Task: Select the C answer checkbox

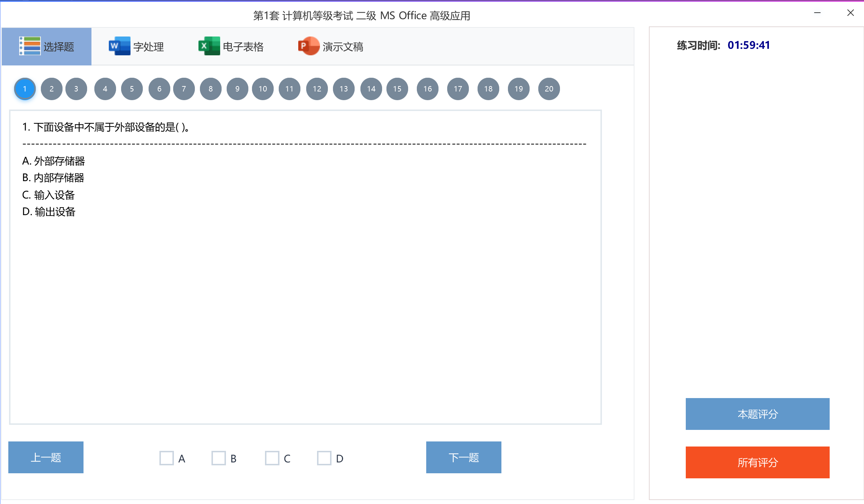Action: (x=272, y=458)
